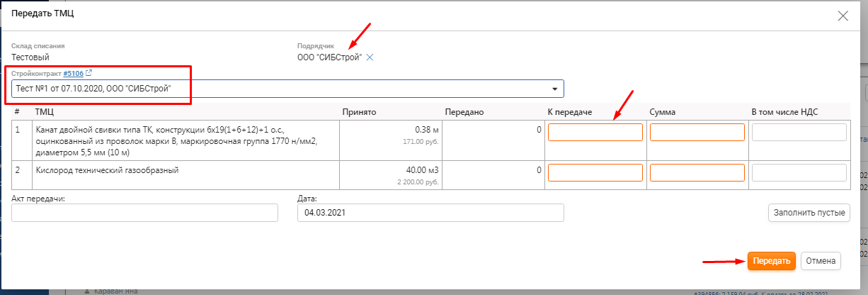Submit with the orange Передать button
The width and height of the screenshot is (868, 295).
771,261
